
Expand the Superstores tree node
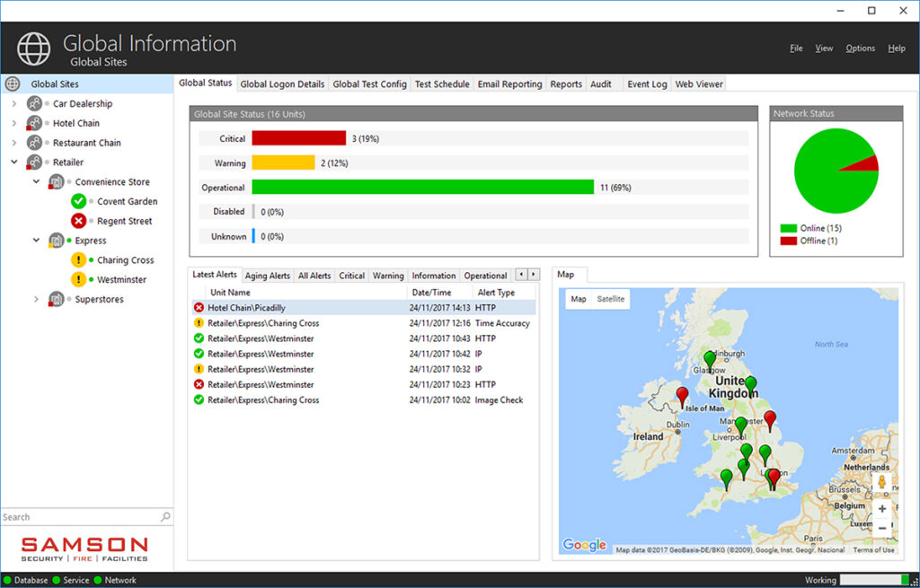point(37,300)
